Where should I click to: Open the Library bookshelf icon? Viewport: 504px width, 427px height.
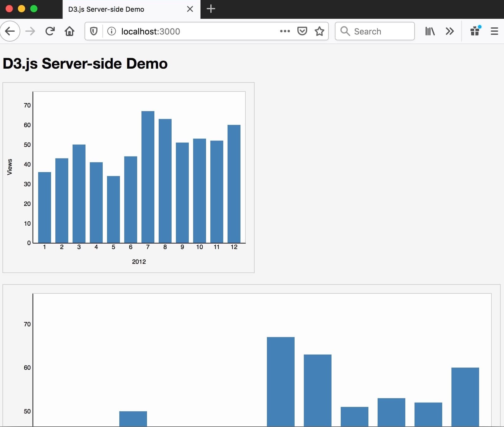pos(430,31)
